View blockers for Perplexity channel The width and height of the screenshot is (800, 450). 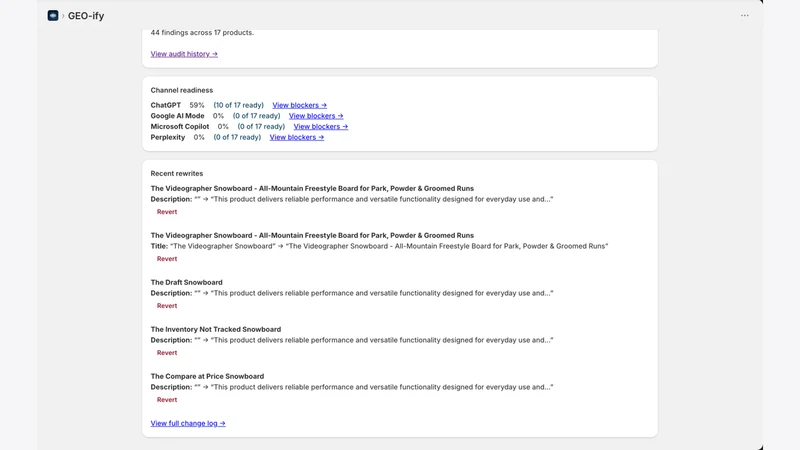tap(296, 137)
